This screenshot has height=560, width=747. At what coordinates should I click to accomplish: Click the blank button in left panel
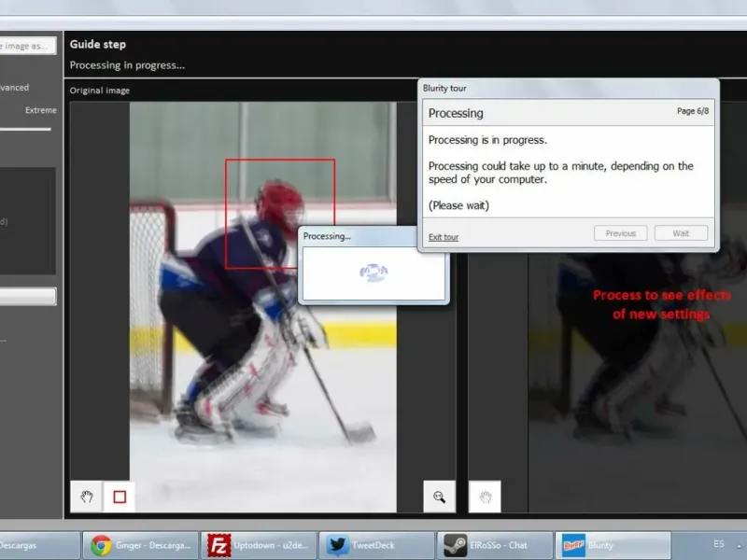[x=28, y=296]
